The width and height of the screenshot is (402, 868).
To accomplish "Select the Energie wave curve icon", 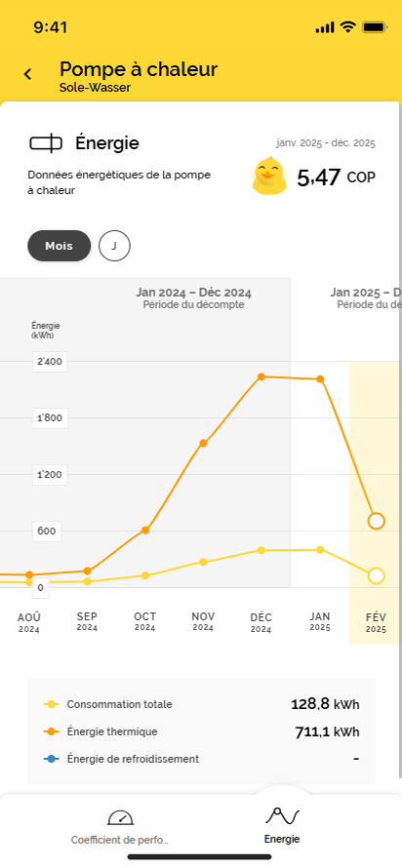I will point(282,816).
